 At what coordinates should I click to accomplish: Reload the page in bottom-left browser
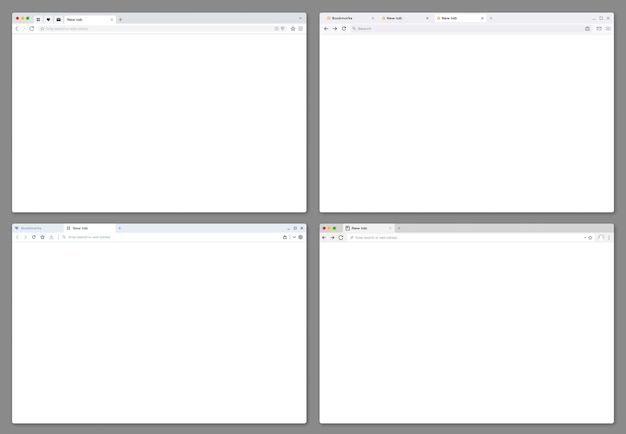click(34, 237)
